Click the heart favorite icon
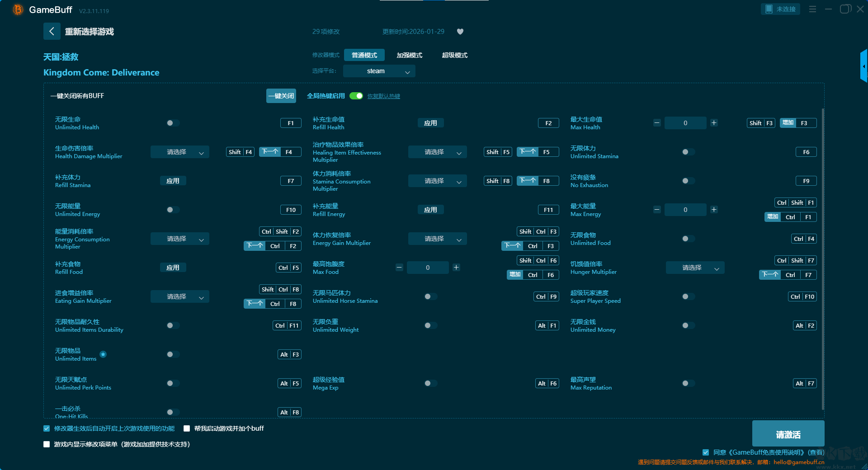868x470 pixels. tap(460, 32)
